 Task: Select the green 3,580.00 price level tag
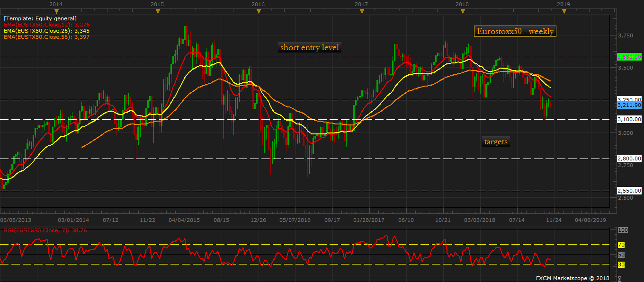(x=629, y=57)
